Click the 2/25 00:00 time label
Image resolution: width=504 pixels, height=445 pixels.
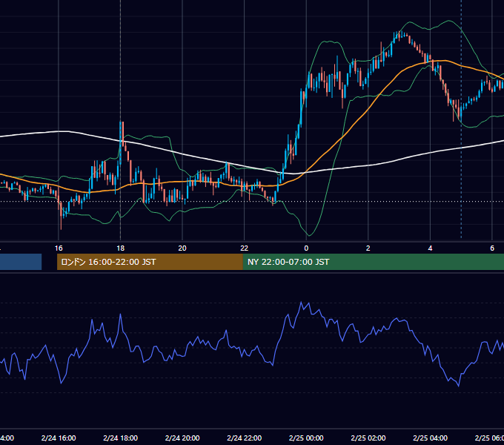[306, 438]
